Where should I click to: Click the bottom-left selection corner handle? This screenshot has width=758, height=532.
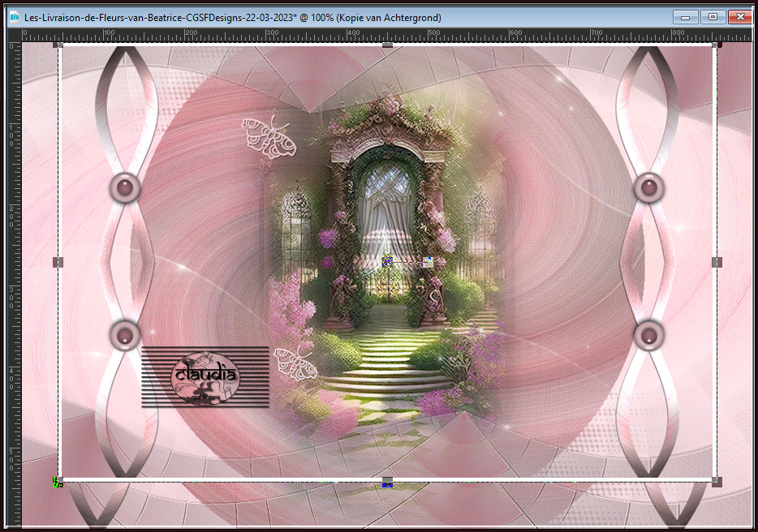(58, 482)
